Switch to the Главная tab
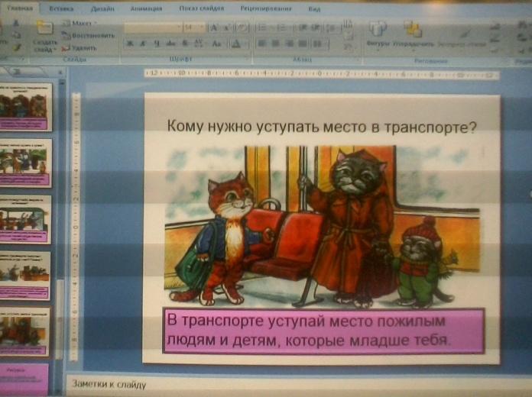 (x=20, y=8)
